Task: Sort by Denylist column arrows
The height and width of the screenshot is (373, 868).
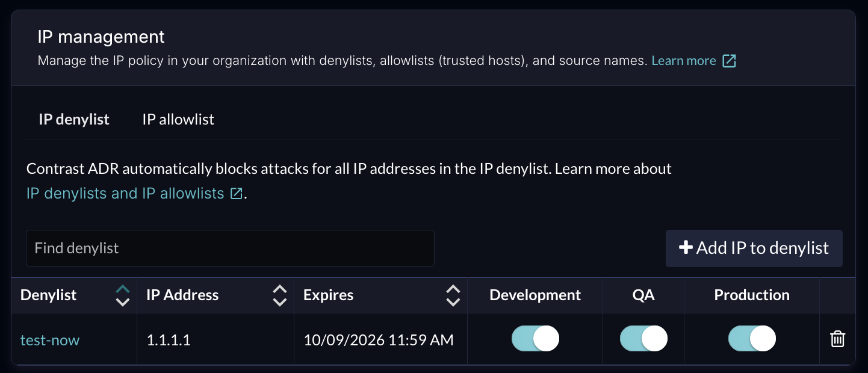Action: [x=122, y=295]
